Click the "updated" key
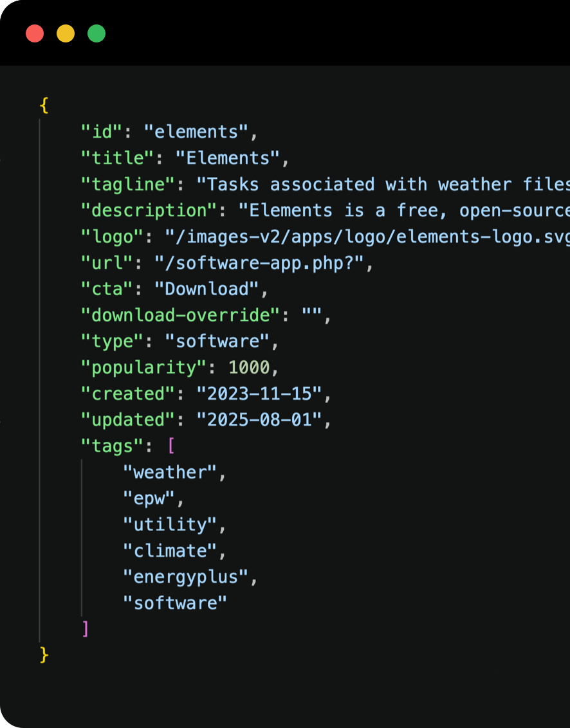The width and height of the screenshot is (570, 728). click(128, 420)
